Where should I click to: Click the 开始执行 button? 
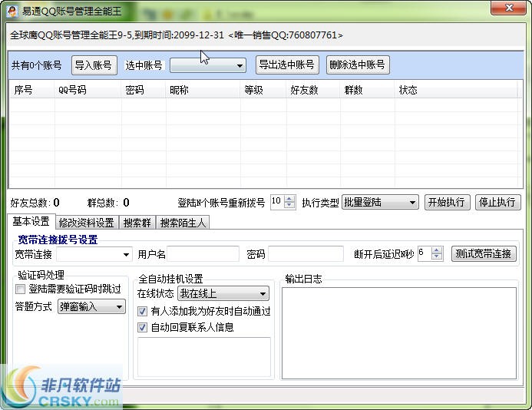(447, 202)
